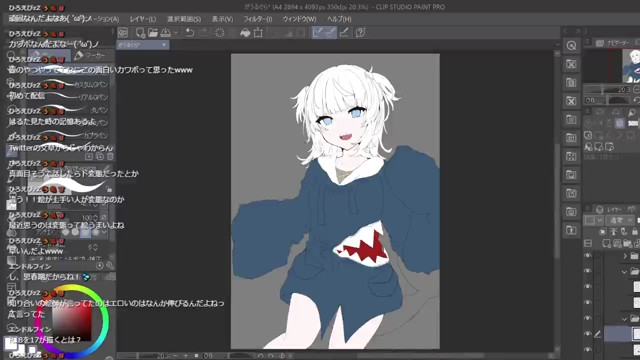Collapse the second expanded layer folder
Viewport: 640px width, 360px height.
click(624, 319)
